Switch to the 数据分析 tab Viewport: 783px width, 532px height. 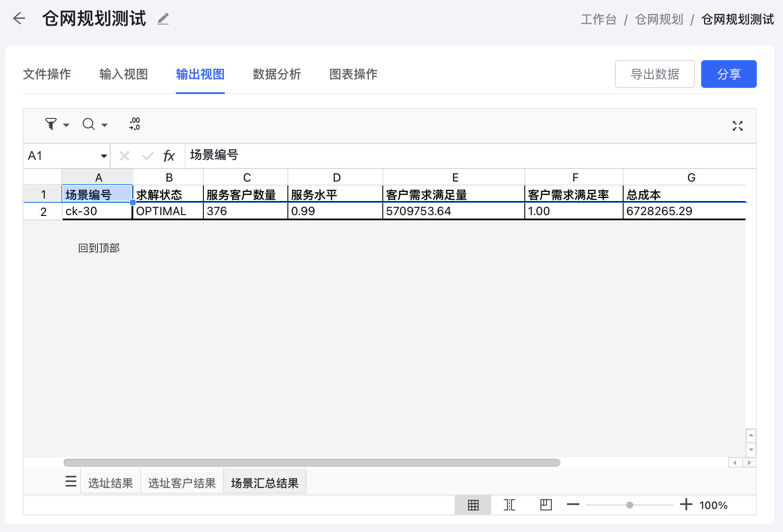point(277,74)
